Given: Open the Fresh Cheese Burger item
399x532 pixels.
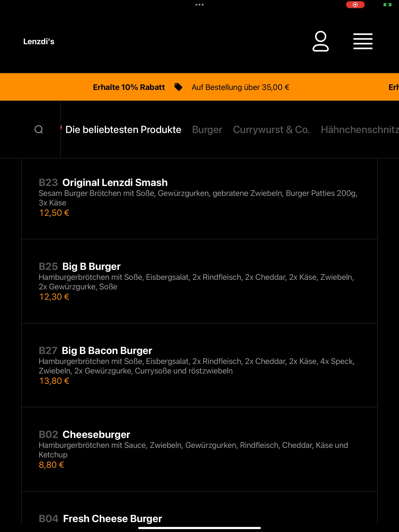Looking at the screenshot, I should [199, 508].
